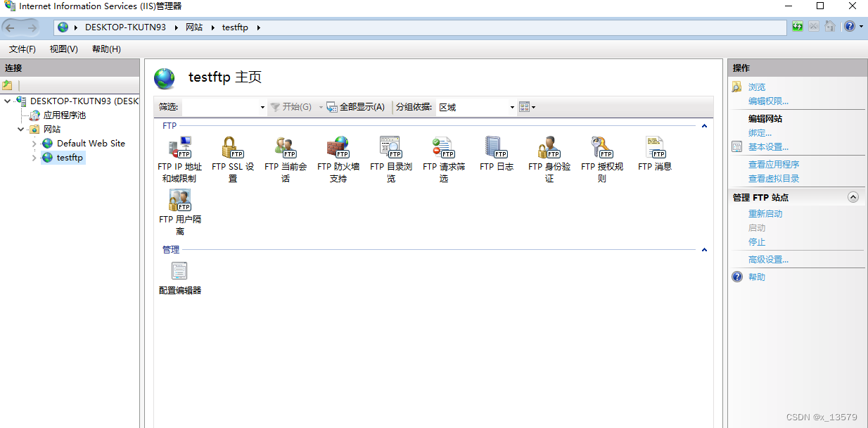This screenshot has height=428, width=868.
Task: Open the 筛选 filter dropdown
Action: [x=262, y=107]
